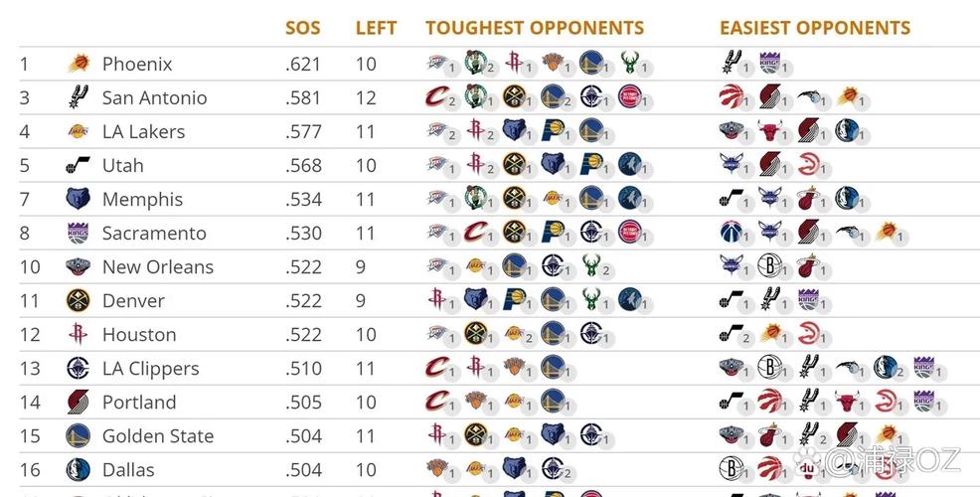The image size is (980, 497).
Task: Click the LA Clippers .510 SOS value
Action: pos(303,369)
